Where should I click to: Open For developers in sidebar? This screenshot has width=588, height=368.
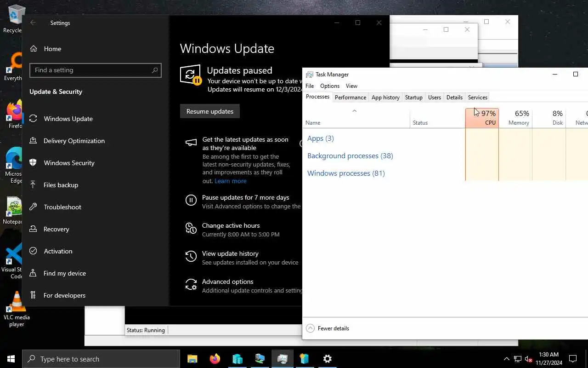click(x=64, y=295)
